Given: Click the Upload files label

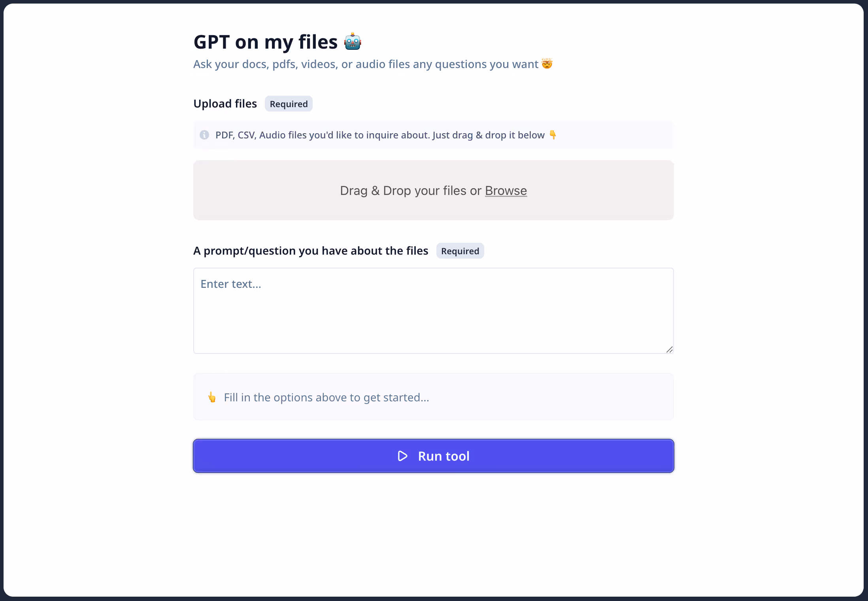Looking at the screenshot, I should point(225,104).
